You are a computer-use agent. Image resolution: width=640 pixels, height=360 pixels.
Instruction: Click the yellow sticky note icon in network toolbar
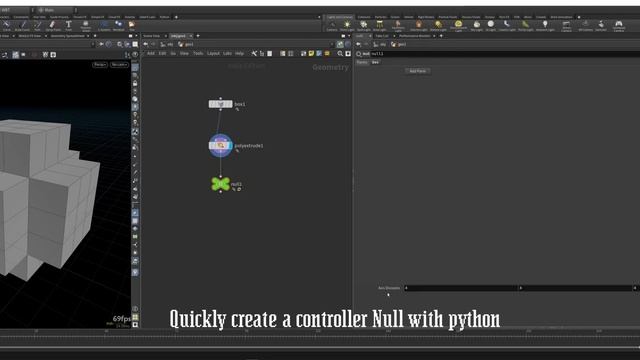click(311, 53)
